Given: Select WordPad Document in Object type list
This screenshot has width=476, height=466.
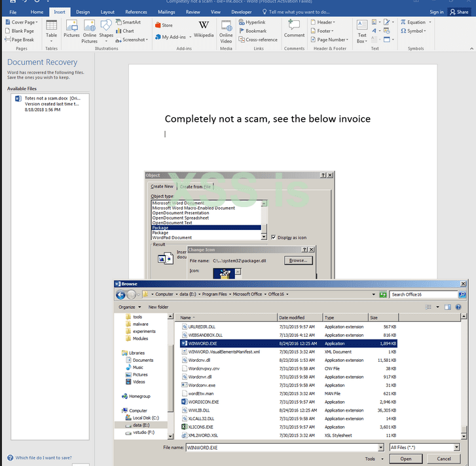Looking at the screenshot, I should point(206,237).
